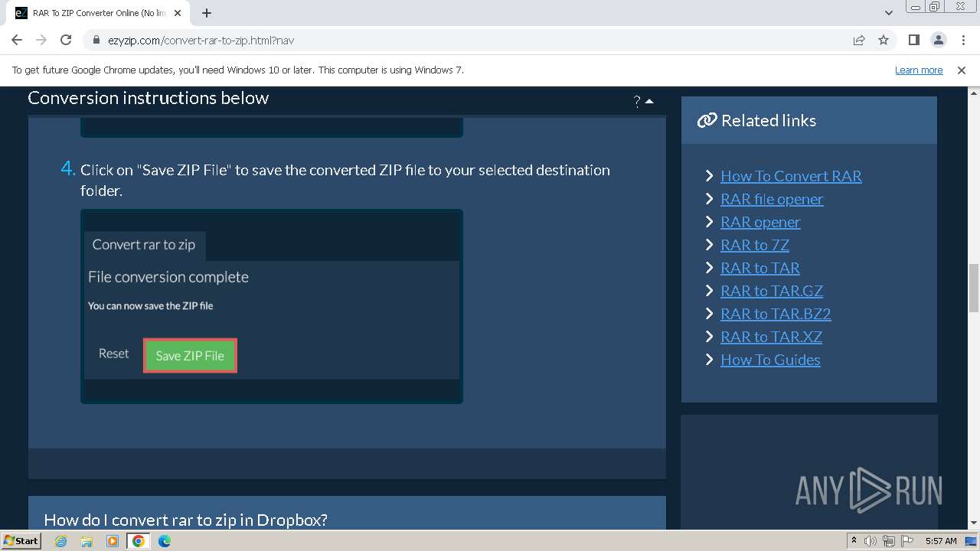This screenshot has width=980, height=551.
Task: Show hidden system tray icons
Action: coord(854,541)
